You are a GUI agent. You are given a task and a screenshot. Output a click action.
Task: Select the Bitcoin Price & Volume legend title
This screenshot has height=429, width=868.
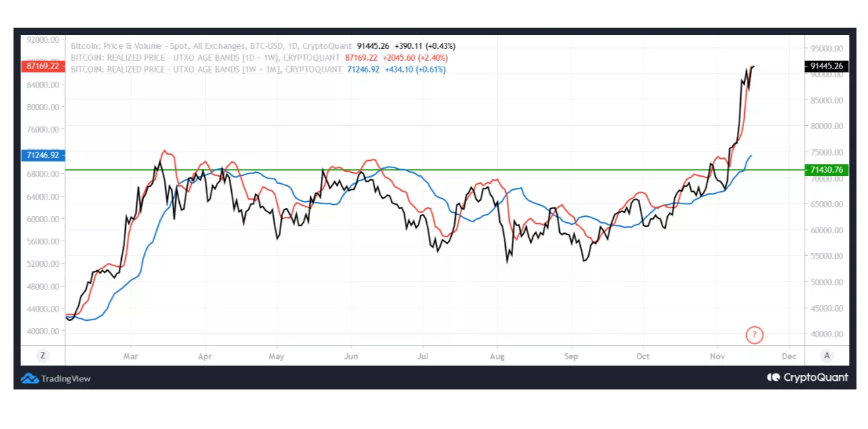211,46
